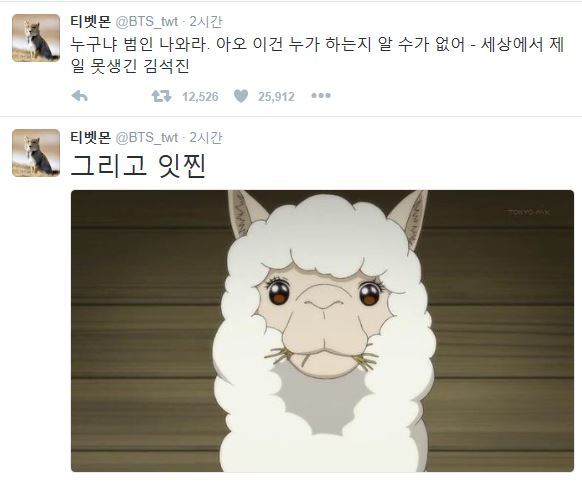Retweet the first tweet
Screen dimensions: 582x485
[x=161, y=96]
